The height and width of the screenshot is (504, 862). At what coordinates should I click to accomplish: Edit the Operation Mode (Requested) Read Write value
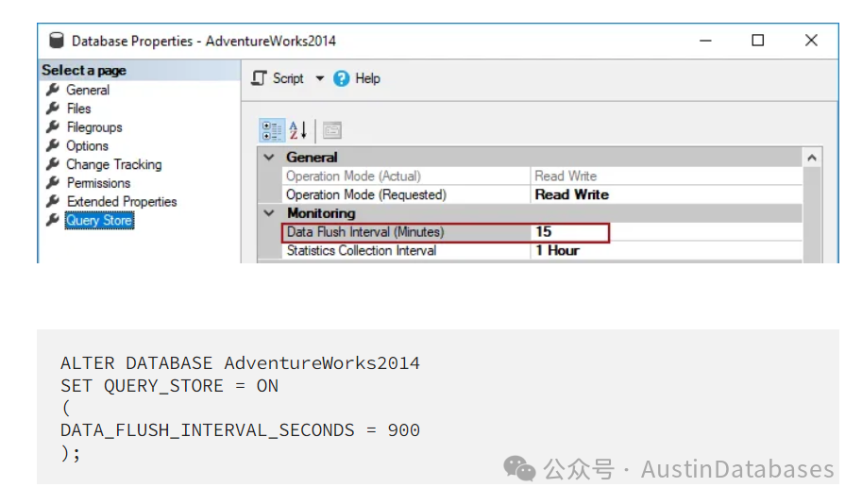(x=572, y=195)
